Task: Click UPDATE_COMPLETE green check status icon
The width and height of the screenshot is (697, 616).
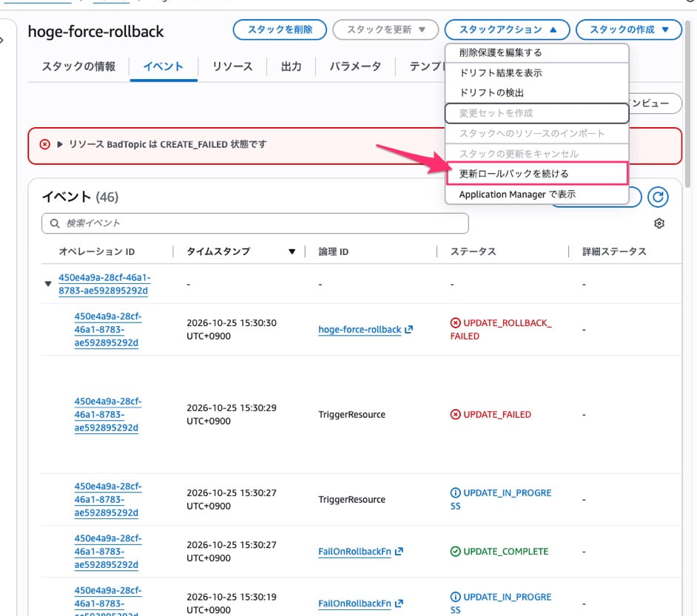Action: 455,551
